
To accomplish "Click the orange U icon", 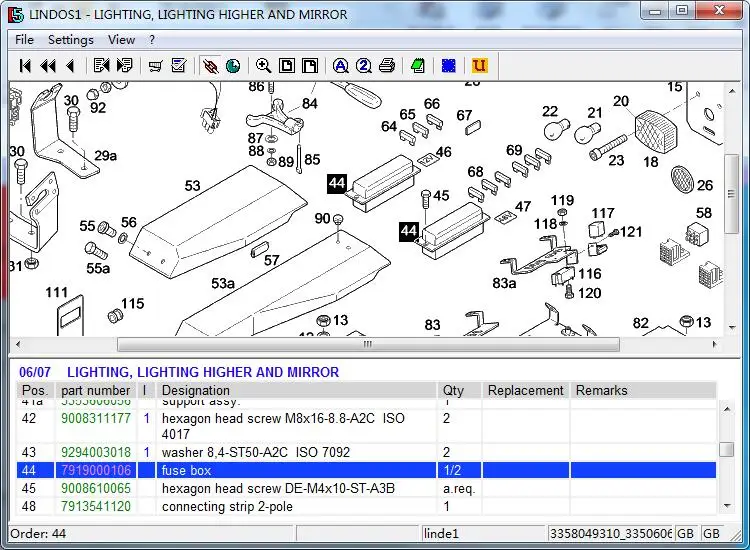I will [x=479, y=66].
